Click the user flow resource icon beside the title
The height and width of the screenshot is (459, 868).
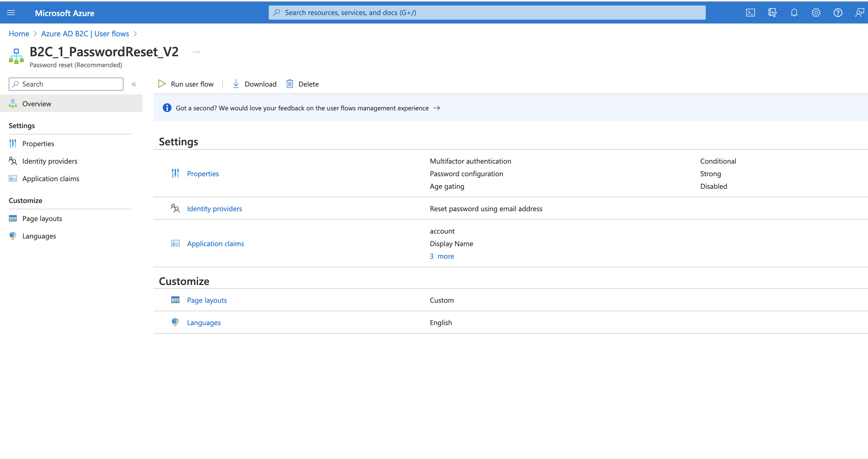click(16, 56)
